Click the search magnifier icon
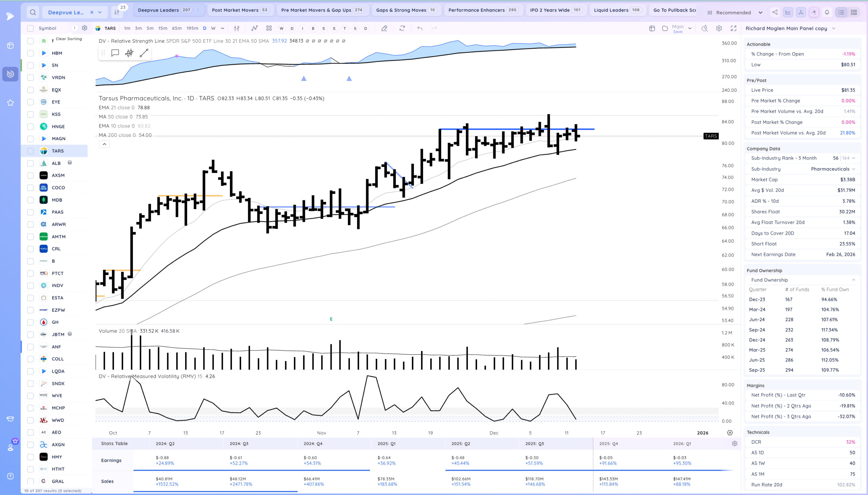868x495 pixels. (33, 12)
